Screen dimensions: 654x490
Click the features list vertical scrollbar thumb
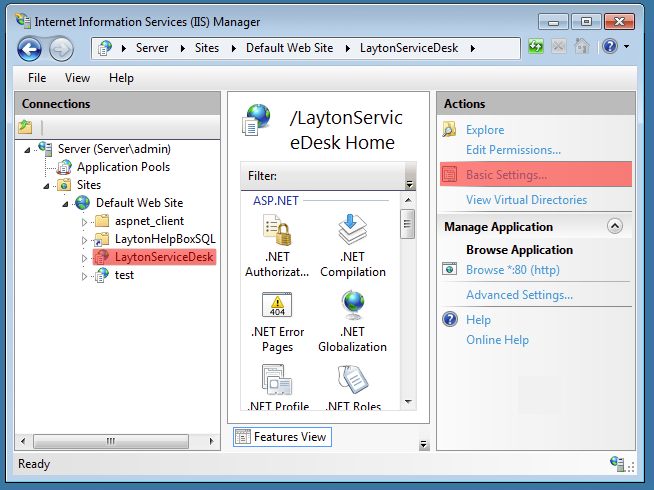[407, 224]
